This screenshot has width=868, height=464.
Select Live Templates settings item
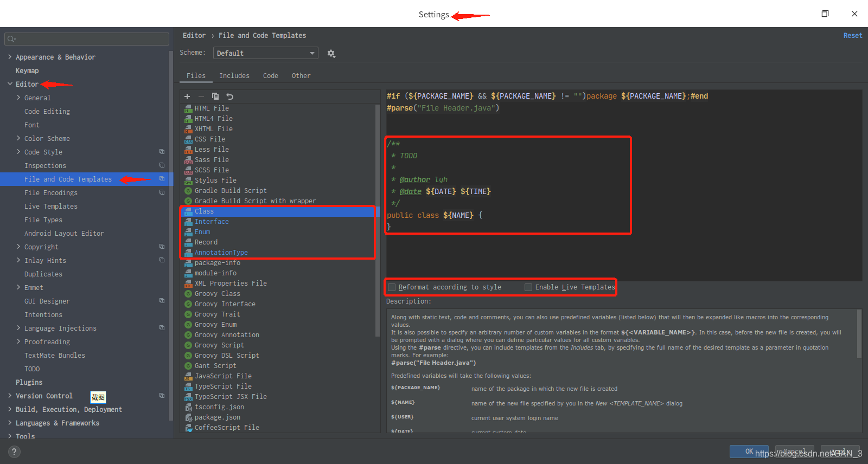click(51, 206)
